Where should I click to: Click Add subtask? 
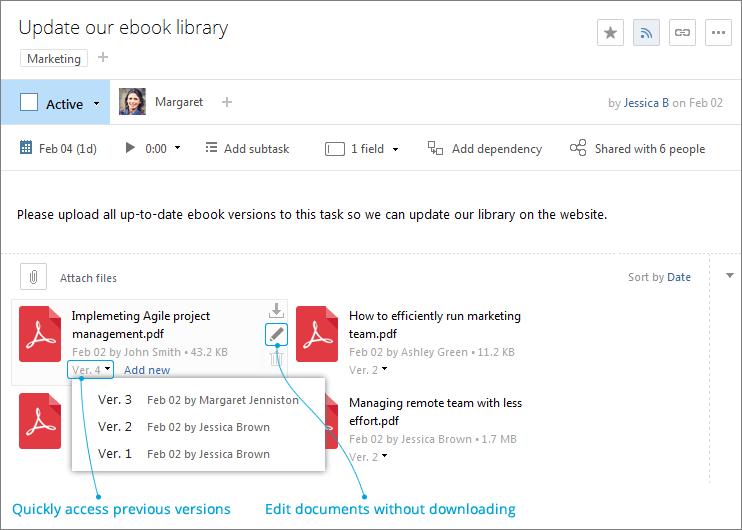click(x=247, y=149)
